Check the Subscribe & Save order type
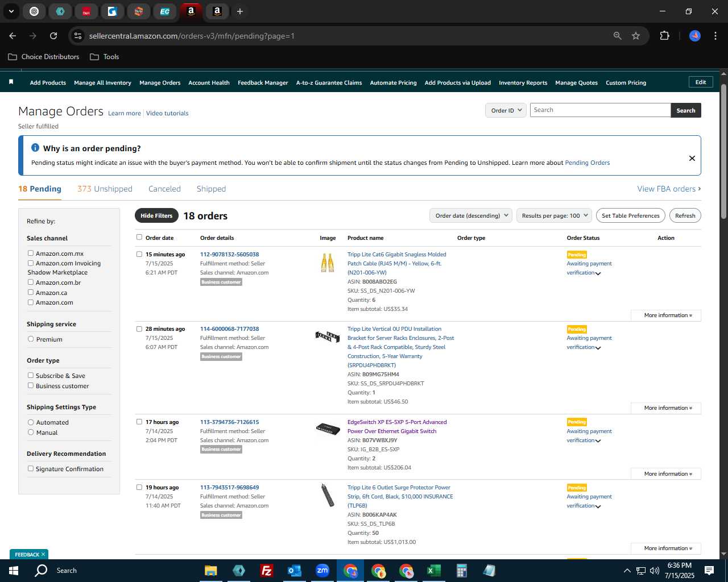 point(31,375)
